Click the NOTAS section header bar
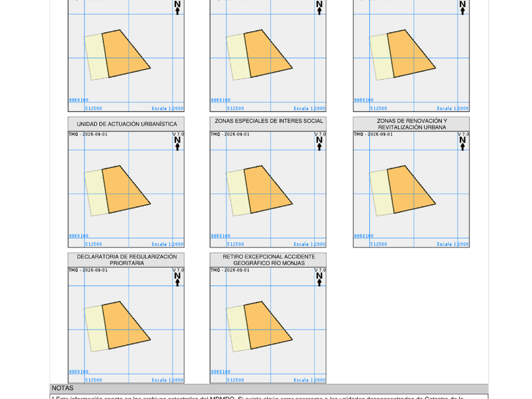532x399 pixels. (269, 388)
